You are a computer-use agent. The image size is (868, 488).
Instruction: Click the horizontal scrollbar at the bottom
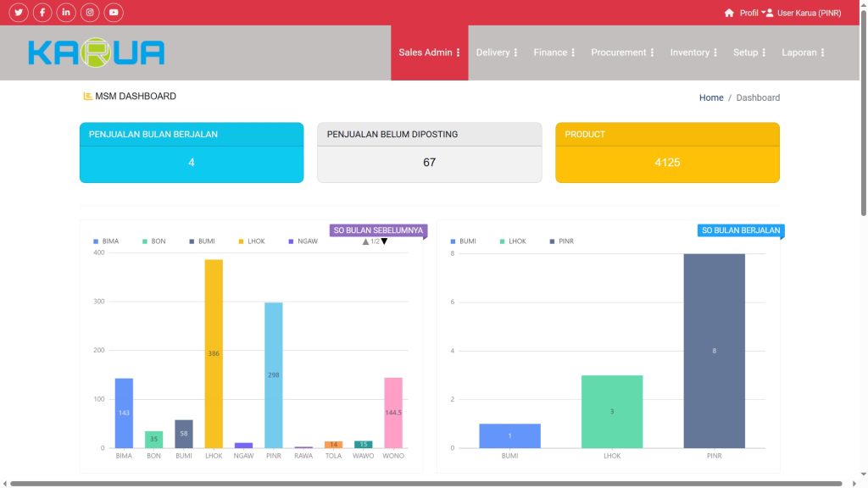click(424, 484)
